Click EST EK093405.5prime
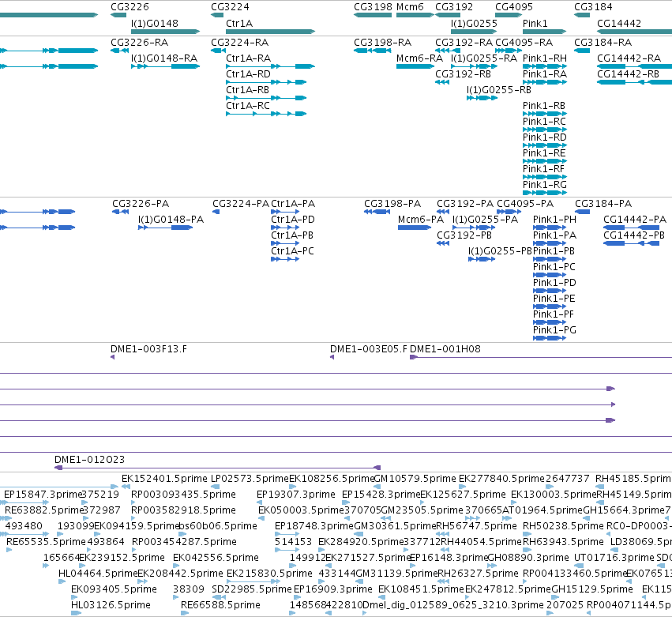 click(114, 589)
